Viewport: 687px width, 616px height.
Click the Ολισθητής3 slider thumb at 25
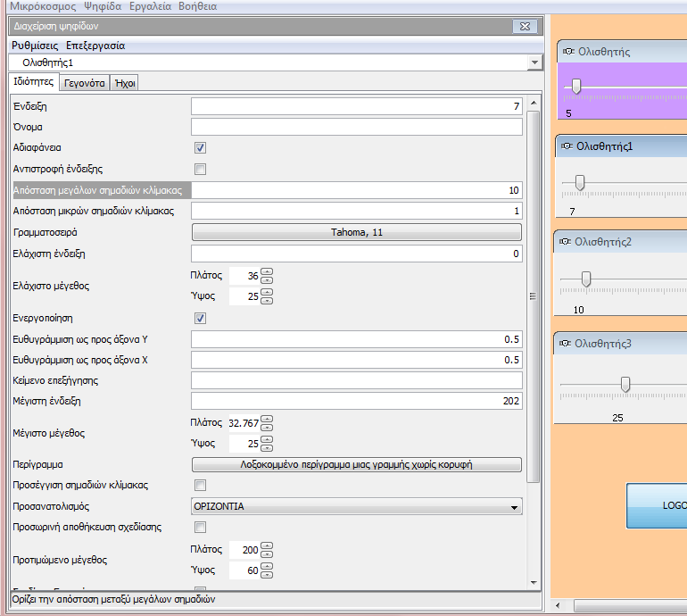point(625,385)
